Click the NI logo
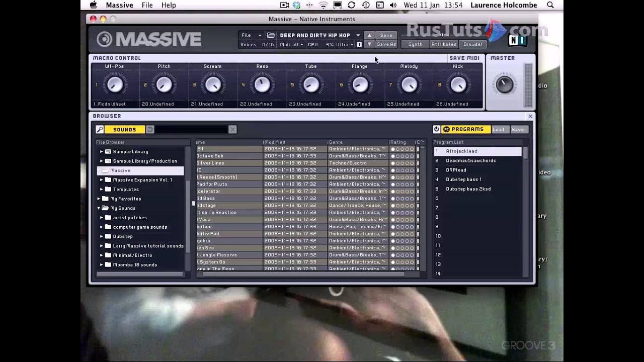Viewport: 644px width, 362px height. pos(517,40)
